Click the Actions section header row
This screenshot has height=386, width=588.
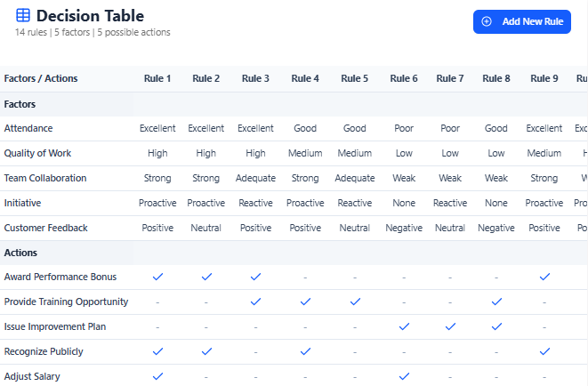[20, 253]
